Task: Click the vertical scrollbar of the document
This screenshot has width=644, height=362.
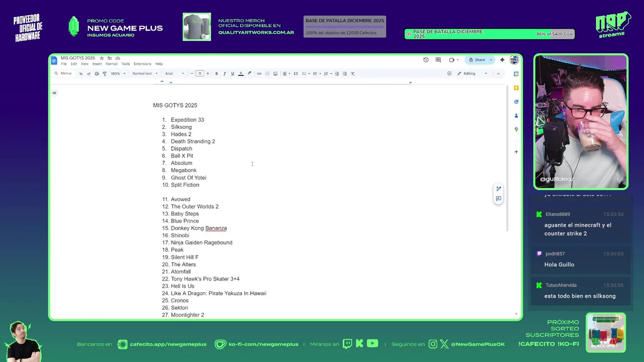Action: (x=507, y=158)
